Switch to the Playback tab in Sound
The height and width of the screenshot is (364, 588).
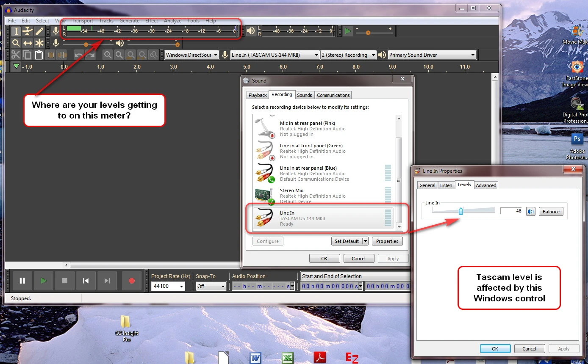pos(258,95)
